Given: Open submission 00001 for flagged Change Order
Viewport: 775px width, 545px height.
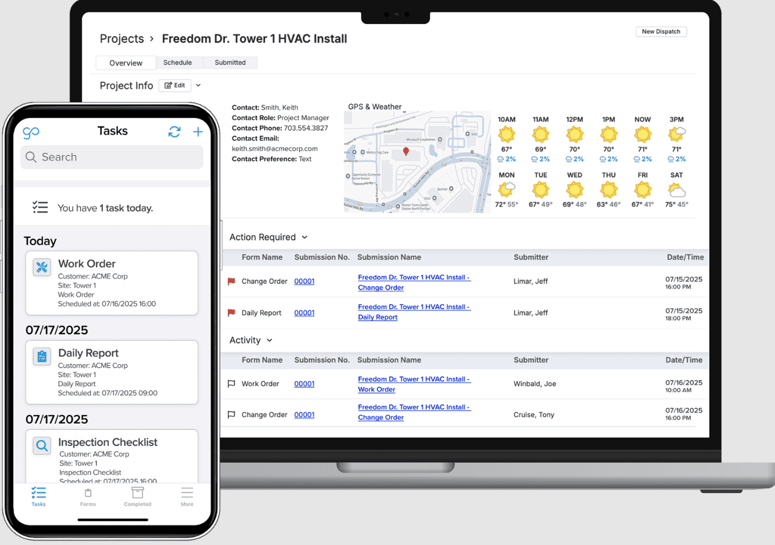Looking at the screenshot, I should coord(304,281).
